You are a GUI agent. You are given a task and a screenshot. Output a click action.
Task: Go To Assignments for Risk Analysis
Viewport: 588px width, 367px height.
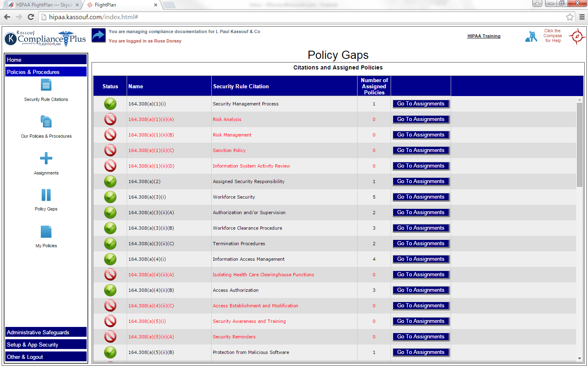(420, 119)
